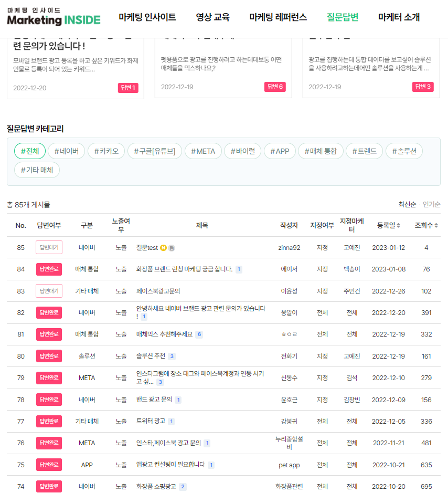
Task: Click the date 2023-01-12 in the table
Action: point(389,248)
